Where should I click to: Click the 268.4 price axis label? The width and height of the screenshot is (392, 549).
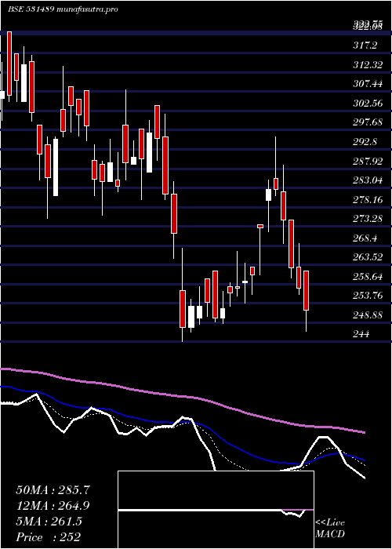click(365, 238)
